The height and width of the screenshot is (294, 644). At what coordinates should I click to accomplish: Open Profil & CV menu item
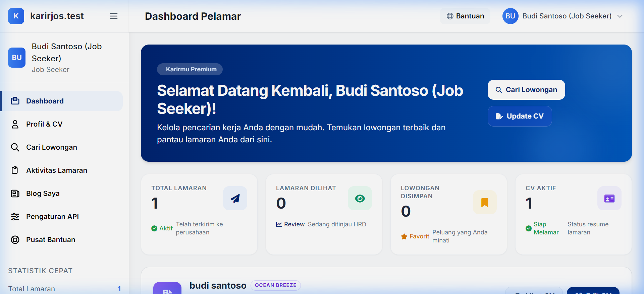point(62,124)
